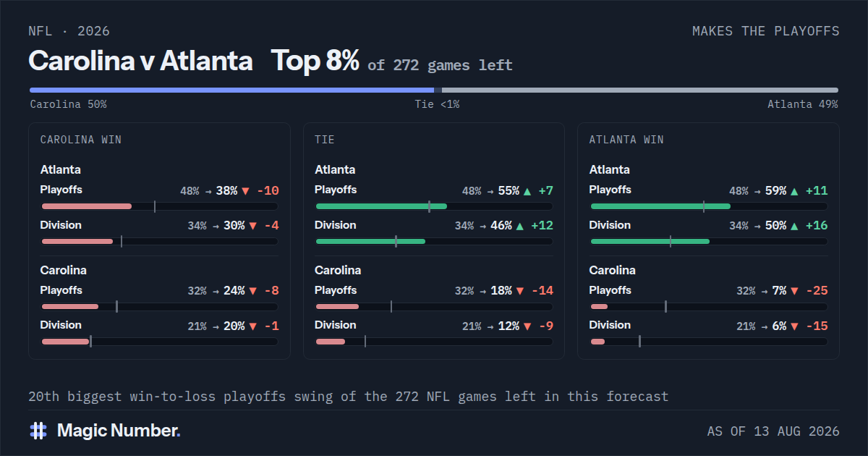Click the Magic Number brand name link
The image size is (868, 456).
point(119,431)
